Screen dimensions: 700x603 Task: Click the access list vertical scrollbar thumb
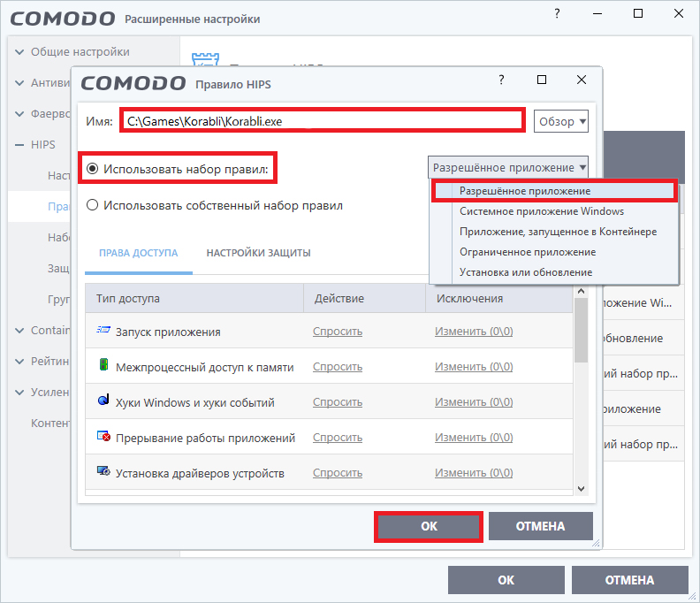tap(581, 331)
